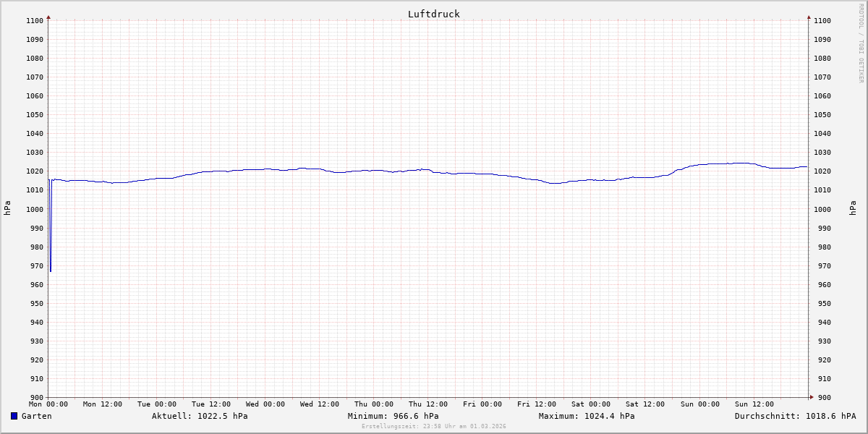Click the Maximum 1024.4 hPa value

click(x=587, y=416)
